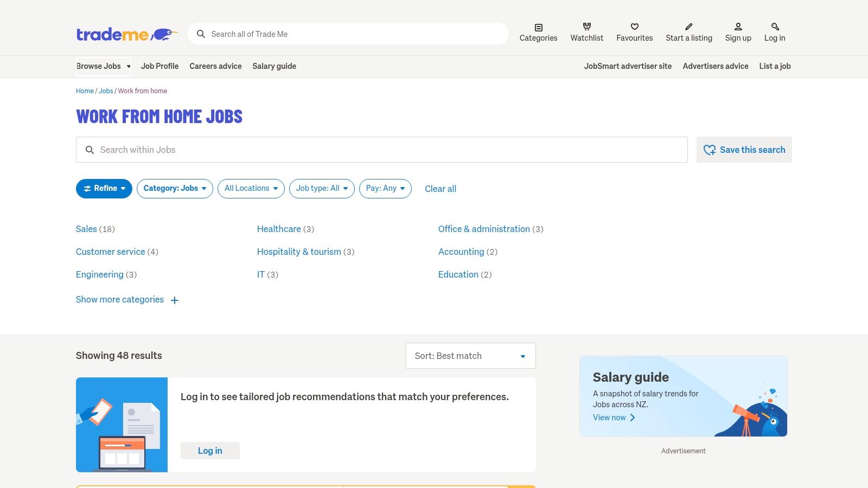This screenshot has width=868, height=488.
Task: Click the Save this search heart icon
Action: [710, 150]
